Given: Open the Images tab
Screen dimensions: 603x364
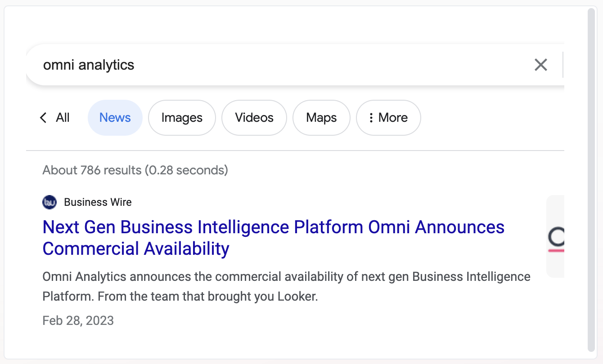Looking at the screenshot, I should 182,118.
